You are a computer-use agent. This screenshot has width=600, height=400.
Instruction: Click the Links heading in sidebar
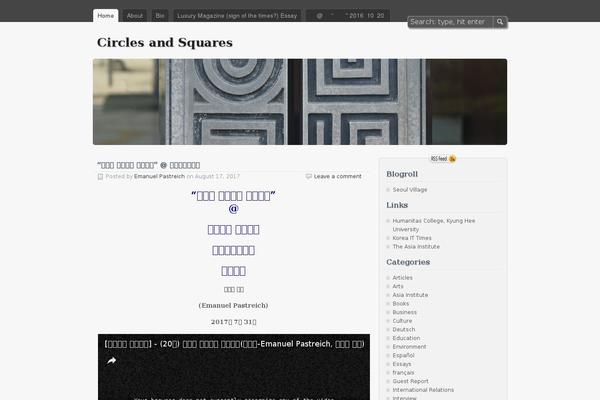tap(397, 205)
